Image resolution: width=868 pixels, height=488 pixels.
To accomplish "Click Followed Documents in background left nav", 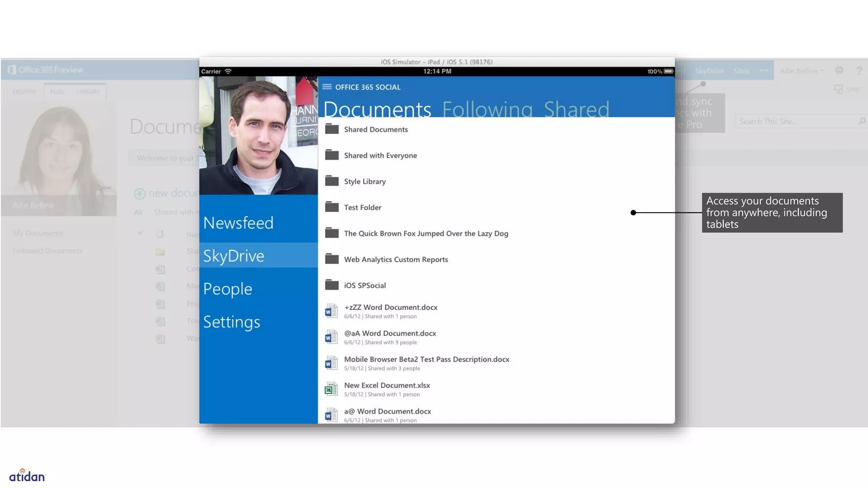I will [x=48, y=251].
